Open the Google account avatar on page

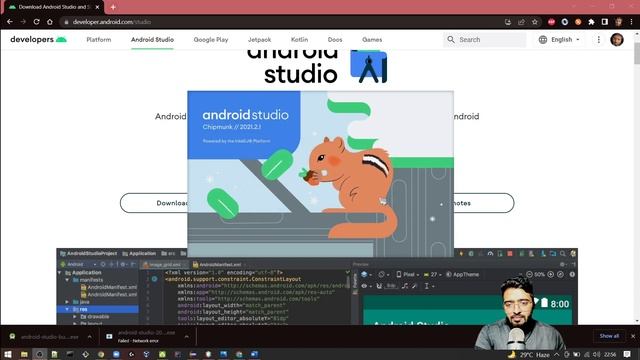tap(617, 40)
